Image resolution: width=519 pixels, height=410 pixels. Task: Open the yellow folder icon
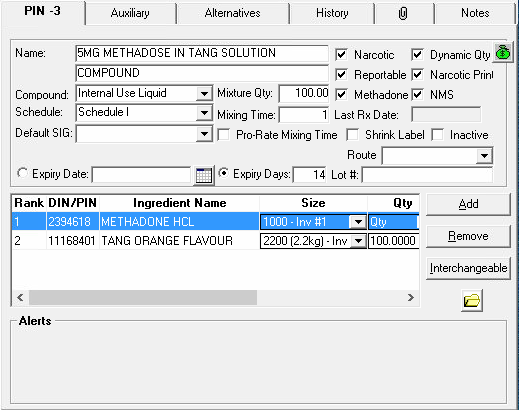472,301
